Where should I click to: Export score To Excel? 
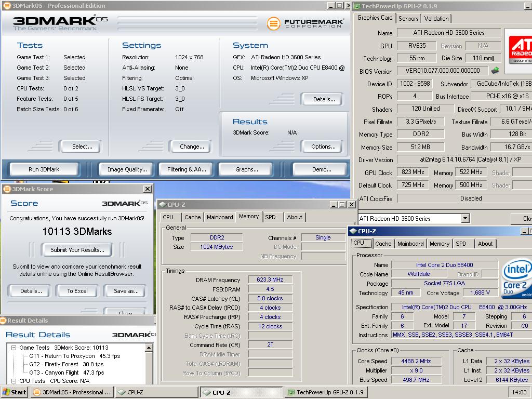[x=77, y=291]
